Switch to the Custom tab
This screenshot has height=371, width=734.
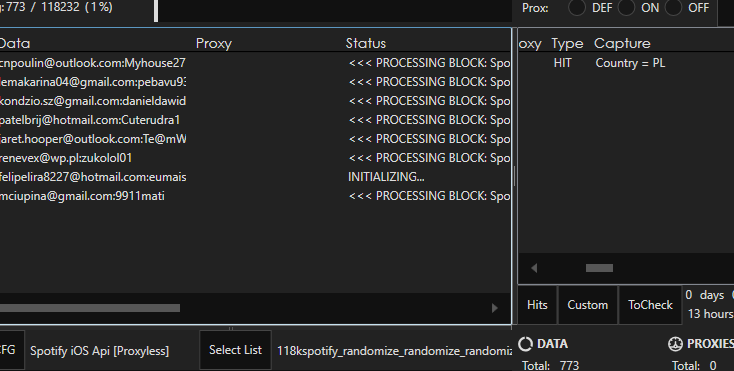587,305
